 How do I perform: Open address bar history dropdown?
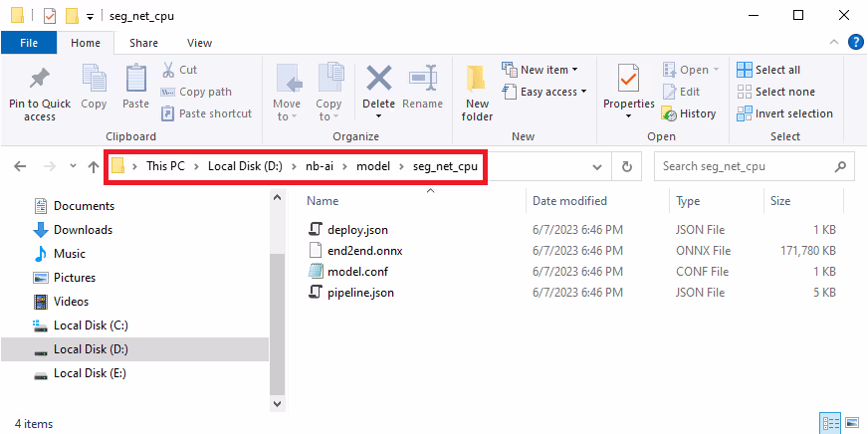597,166
